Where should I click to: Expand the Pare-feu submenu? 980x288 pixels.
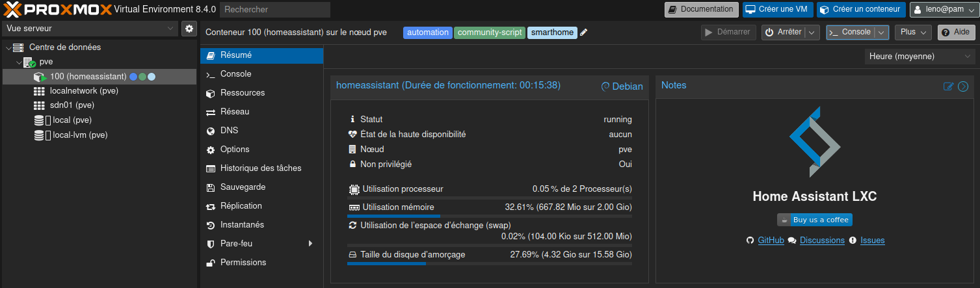click(x=310, y=244)
